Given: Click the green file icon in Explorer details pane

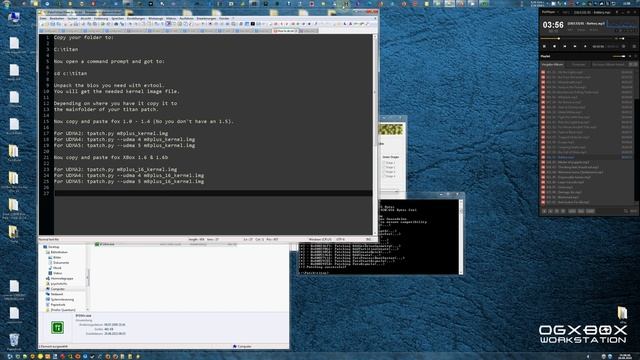Looking at the screenshot, I should (58, 327).
